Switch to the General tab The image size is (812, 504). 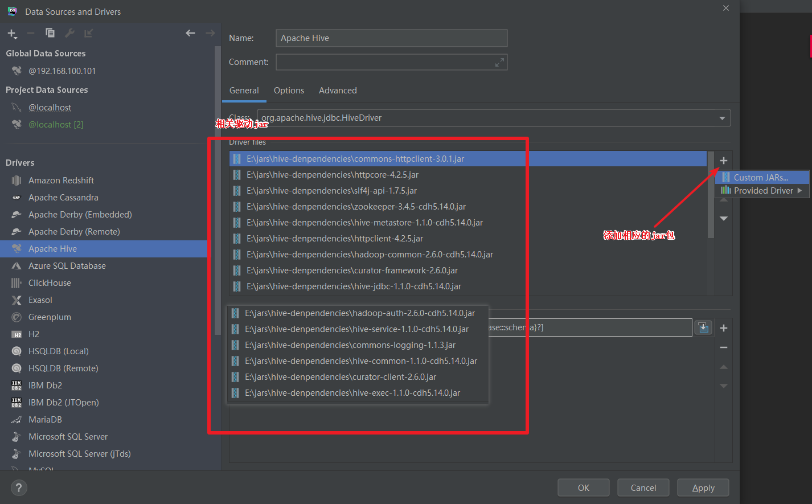(x=244, y=91)
